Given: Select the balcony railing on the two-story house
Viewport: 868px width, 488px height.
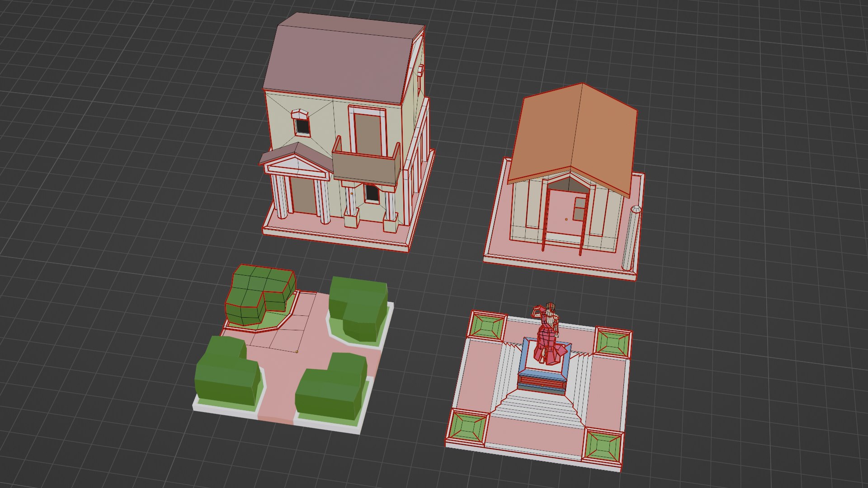Looking at the screenshot, I should [366, 162].
